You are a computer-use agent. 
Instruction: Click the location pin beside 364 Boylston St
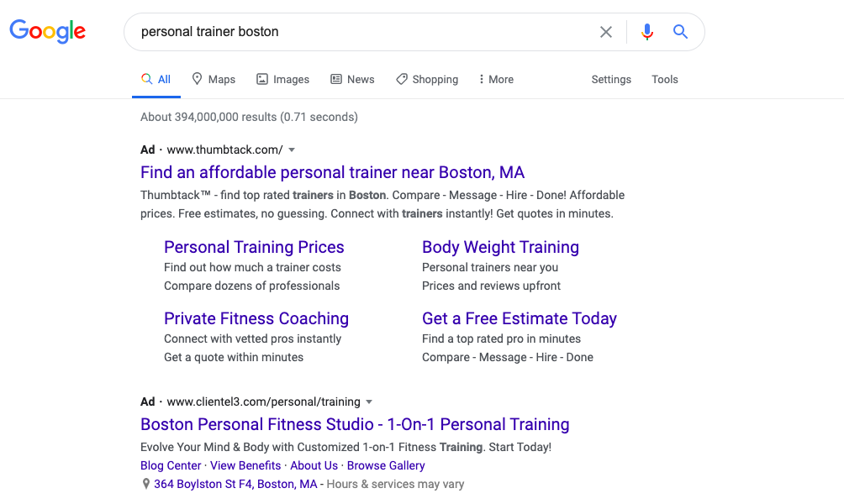(145, 484)
